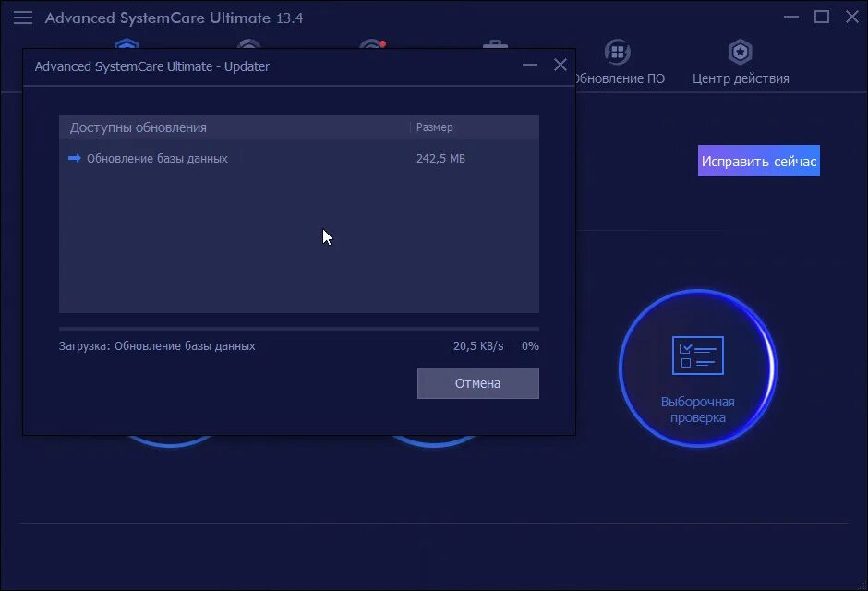Image resolution: width=868 pixels, height=591 pixels.
Task: Click the 242,5 MB size value
Action: tap(440, 158)
